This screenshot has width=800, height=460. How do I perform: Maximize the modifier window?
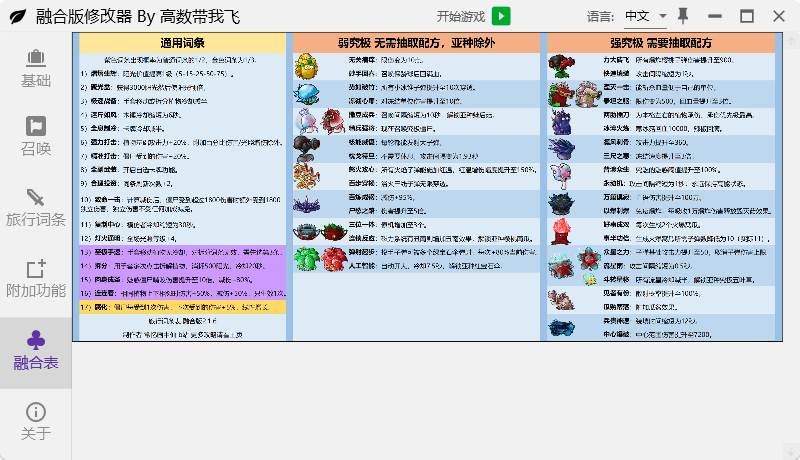point(747,16)
